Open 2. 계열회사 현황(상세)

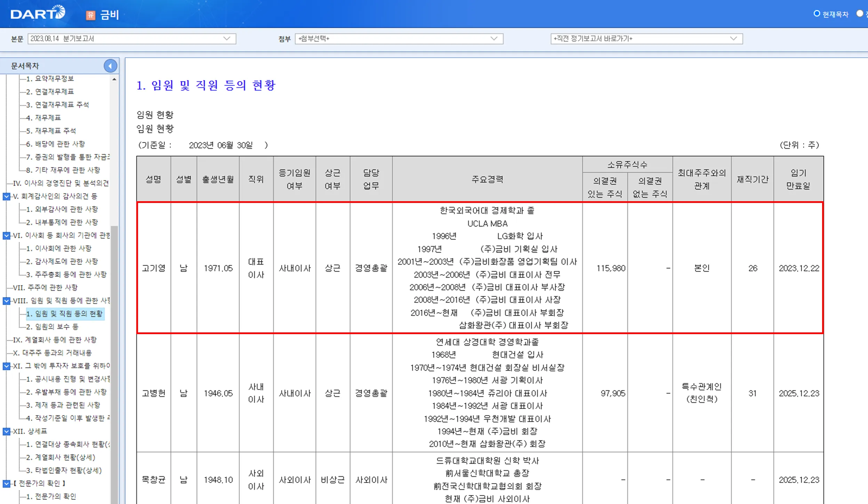[x=61, y=457]
